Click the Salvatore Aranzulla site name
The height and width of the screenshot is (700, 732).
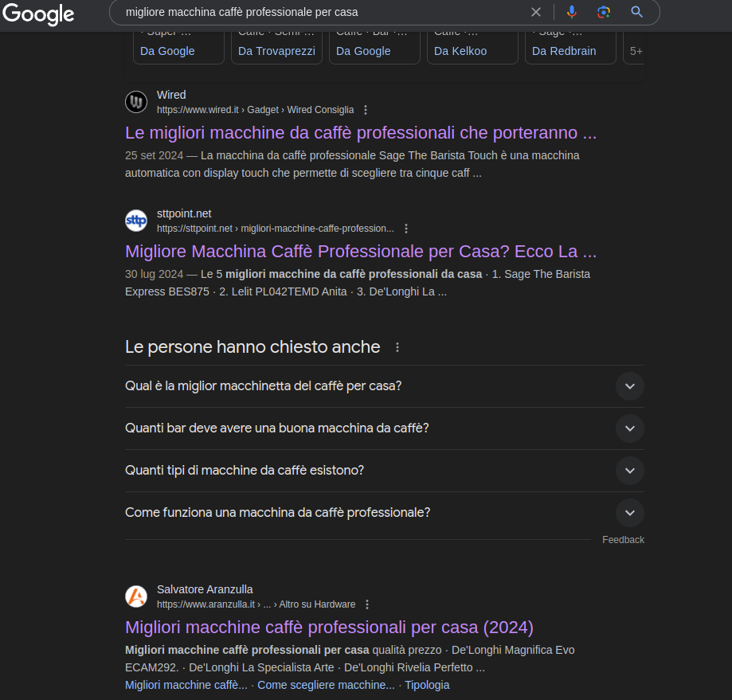point(205,589)
